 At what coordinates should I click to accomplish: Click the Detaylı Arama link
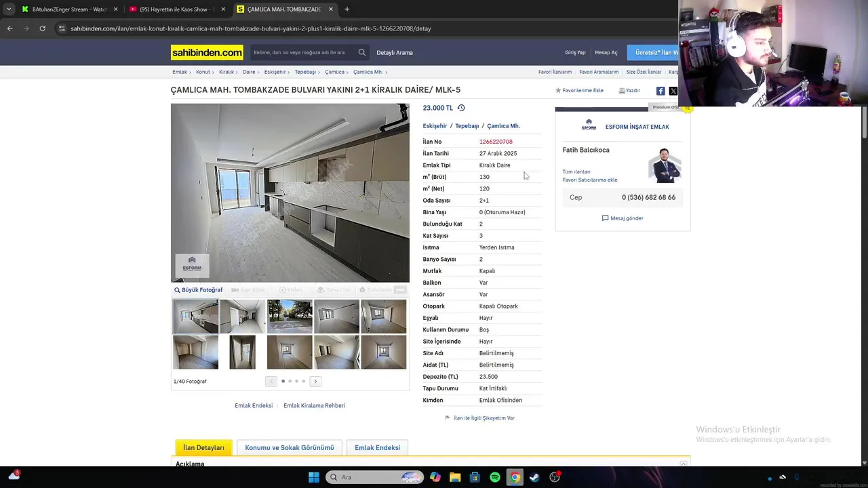(x=395, y=52)
